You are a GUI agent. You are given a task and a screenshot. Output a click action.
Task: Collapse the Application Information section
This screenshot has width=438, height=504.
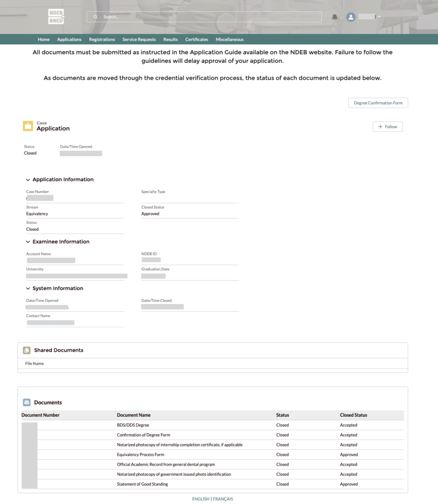tap(28, 180)
